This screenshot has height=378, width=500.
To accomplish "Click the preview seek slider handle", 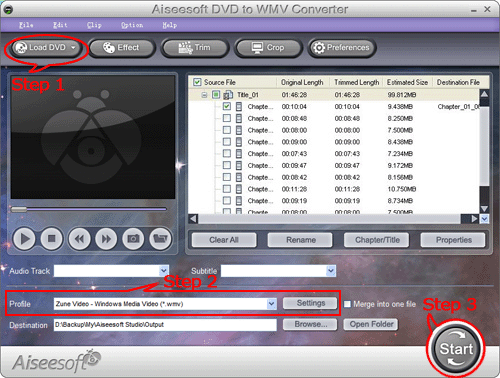I will coord(19,209).
